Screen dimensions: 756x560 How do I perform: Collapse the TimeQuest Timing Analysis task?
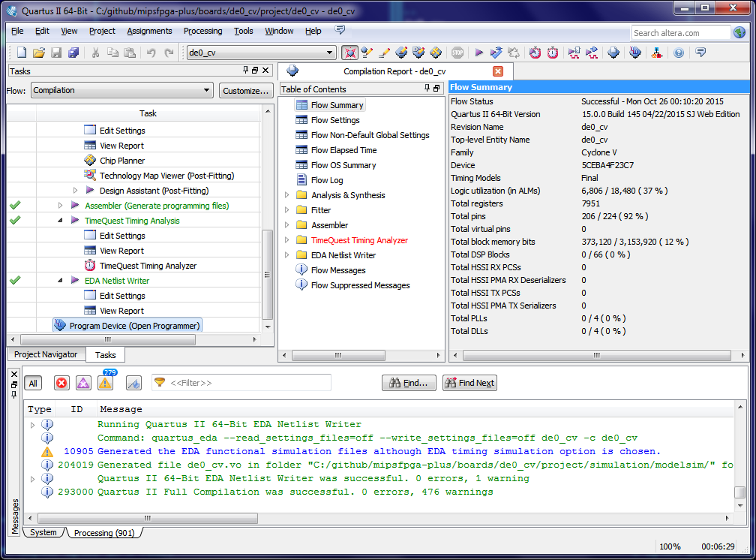tap(61, 221)
